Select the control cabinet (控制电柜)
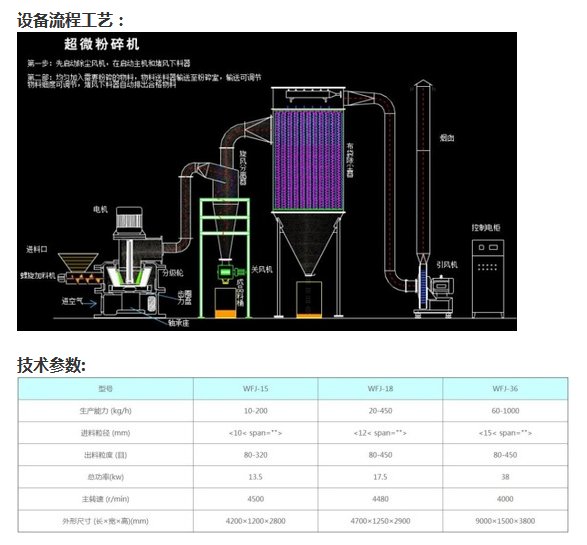This screenshot has width=587, height=545. pyautogui.click(x=488, y=278)
